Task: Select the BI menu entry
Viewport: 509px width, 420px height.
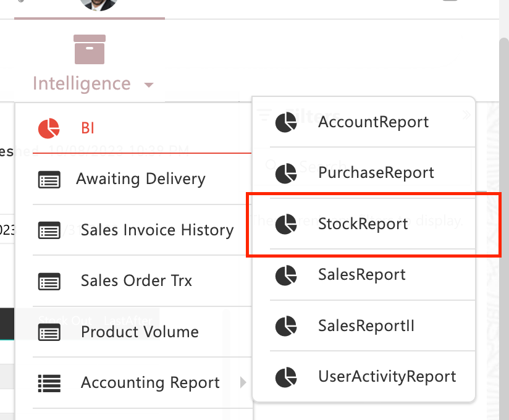Action: click(88, 128)
